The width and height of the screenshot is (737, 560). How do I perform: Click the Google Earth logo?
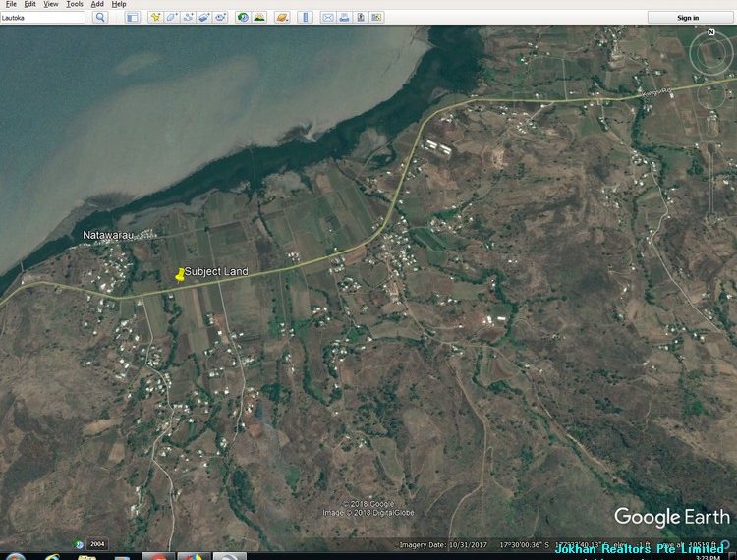click(x=672, y=517)
